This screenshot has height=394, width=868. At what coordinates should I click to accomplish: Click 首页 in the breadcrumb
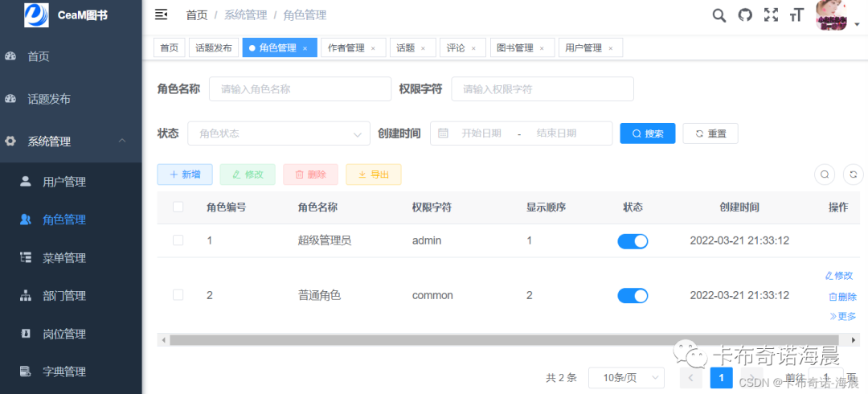(197, 15)
